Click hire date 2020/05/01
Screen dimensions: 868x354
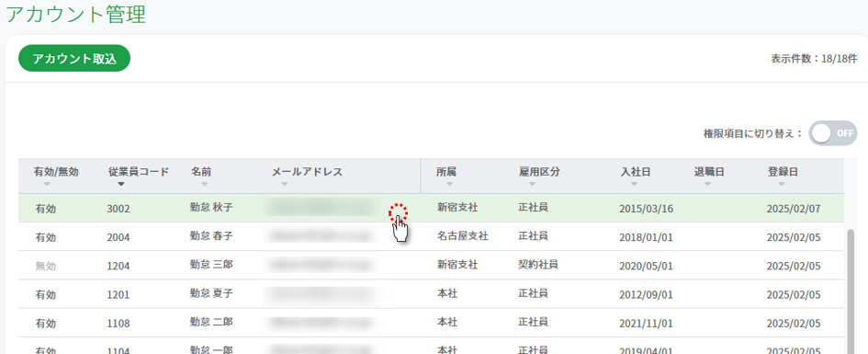[x=646, y=267]
